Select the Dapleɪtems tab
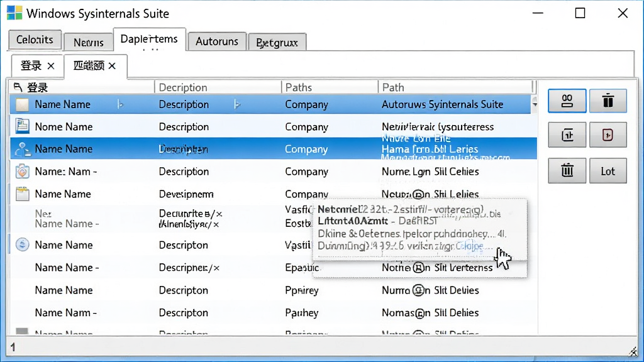The width and height of the screenshot is (644, 362). pos(149,40)
